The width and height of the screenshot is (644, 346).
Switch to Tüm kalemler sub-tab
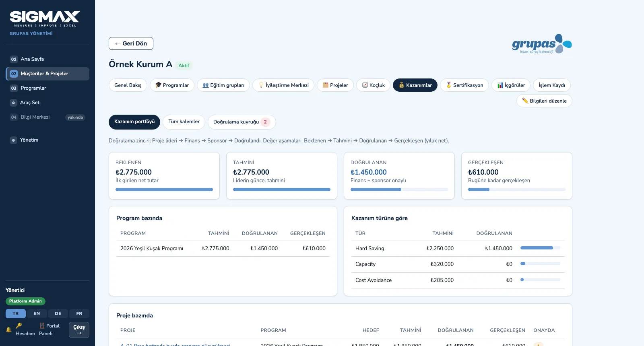coord(184,122)
